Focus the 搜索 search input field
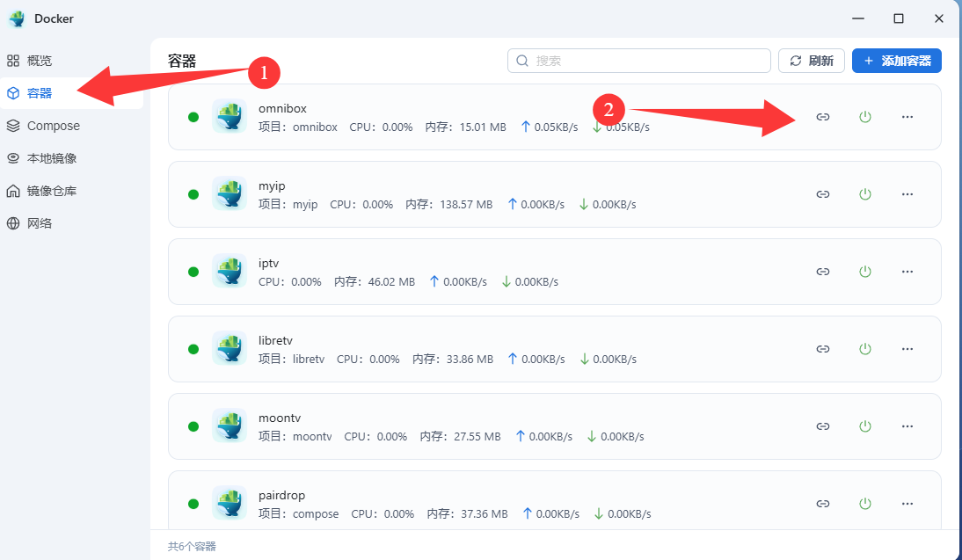 pos(638,61)
